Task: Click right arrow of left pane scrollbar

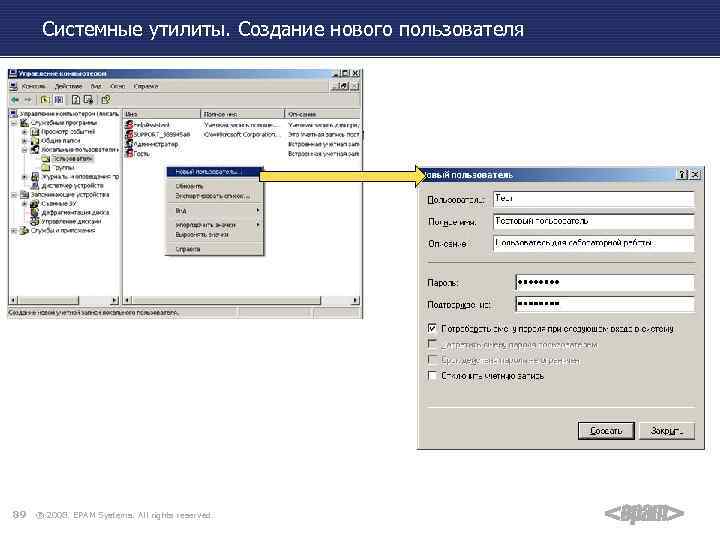Action: click(115, 300)
